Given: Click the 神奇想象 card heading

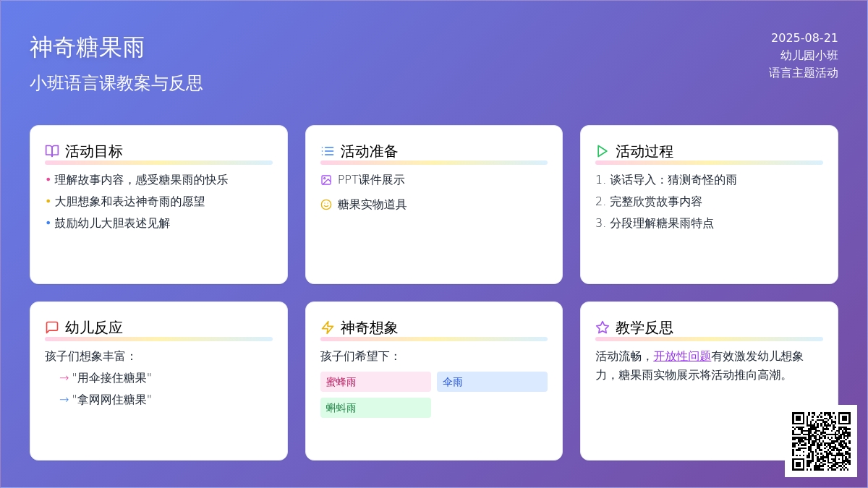Looking at the screenshot, I should click(x=370, y=328).
